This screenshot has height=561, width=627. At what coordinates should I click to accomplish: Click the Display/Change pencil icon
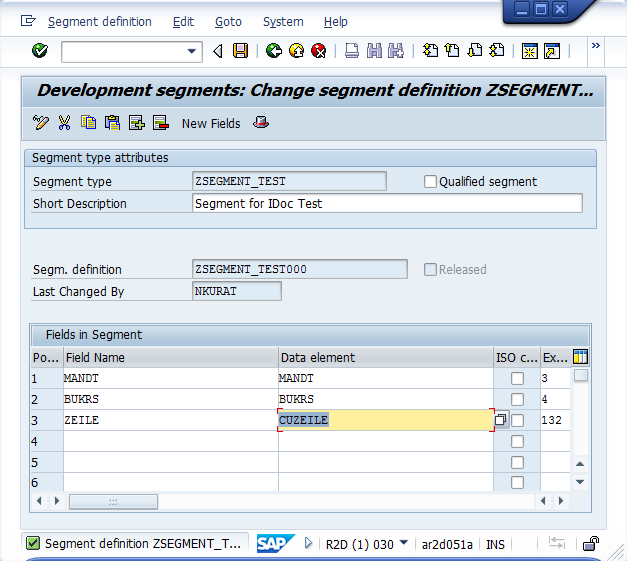pos(41,123)
